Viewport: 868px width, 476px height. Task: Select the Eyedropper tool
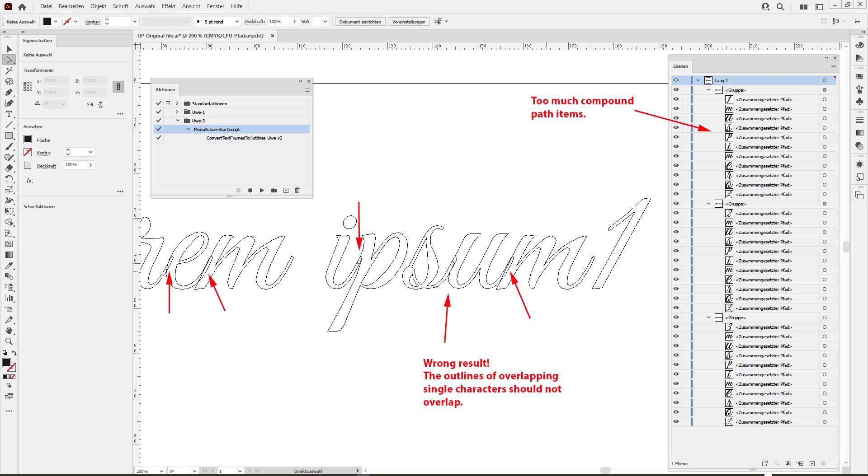coord(9,266)
